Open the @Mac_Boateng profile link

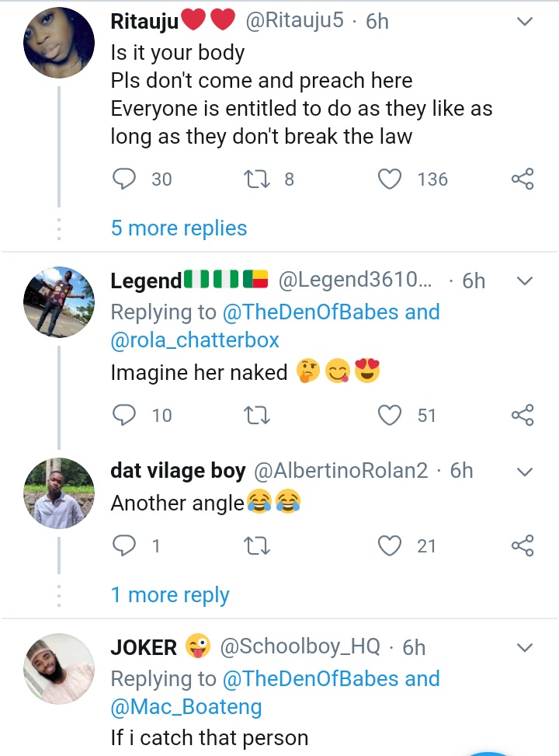186,708
